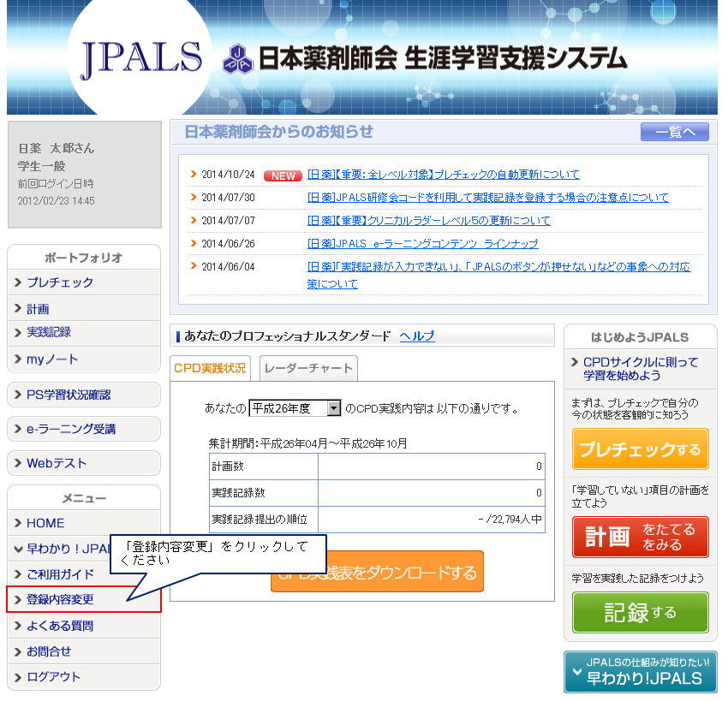Open notice about クリニカルラダーレベル5の更新
728x701 pixels.
[x=429, y=221]
